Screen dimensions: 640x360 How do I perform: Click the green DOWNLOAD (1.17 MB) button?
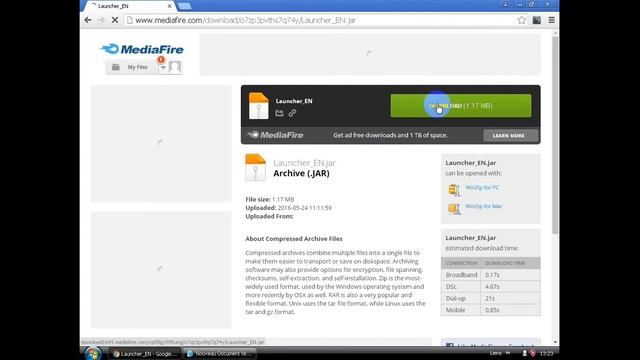(461, 106)
